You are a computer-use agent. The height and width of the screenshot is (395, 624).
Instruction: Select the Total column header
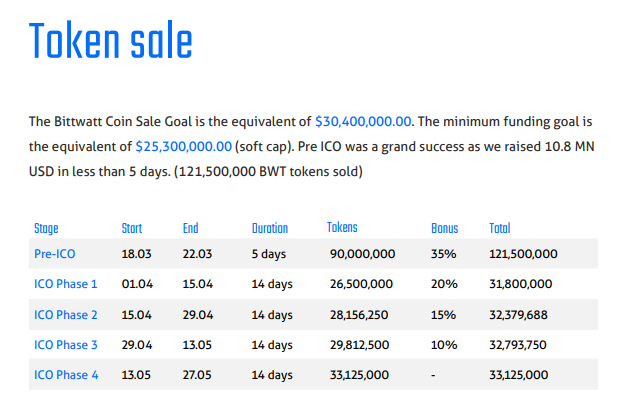[x=499, y=228]
